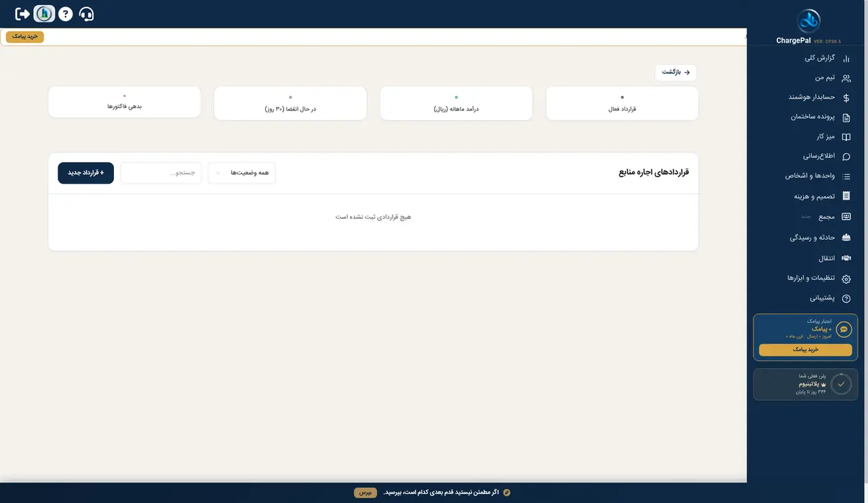The image size is (868, 503).
Task: Click the بازگشت back button
Action: coord(675,73)
